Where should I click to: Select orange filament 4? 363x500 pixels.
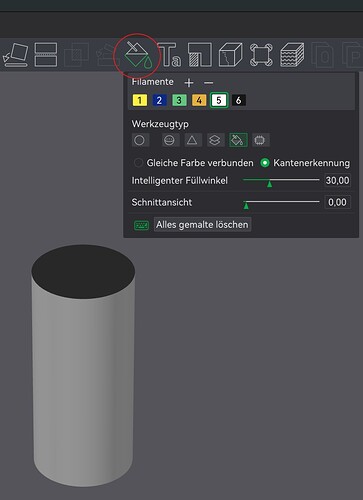(x=199, y=100)
